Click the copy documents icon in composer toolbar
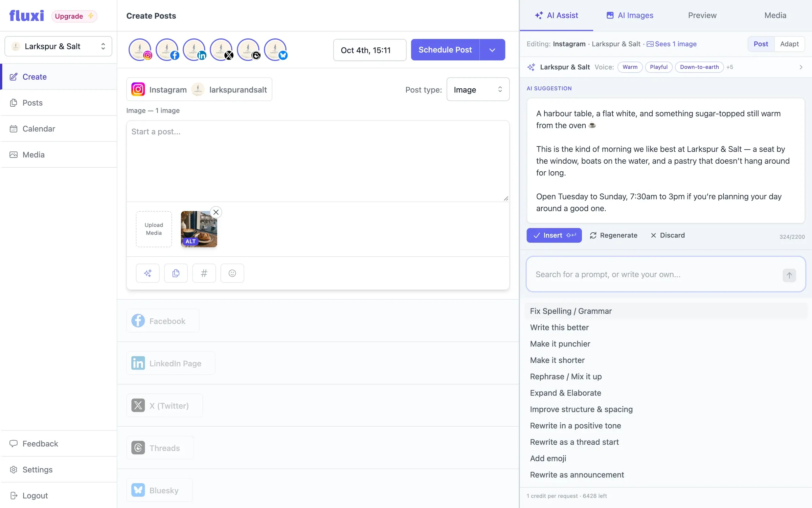The width and height of the screenshot is (812, 508). (x=176, y=273)
